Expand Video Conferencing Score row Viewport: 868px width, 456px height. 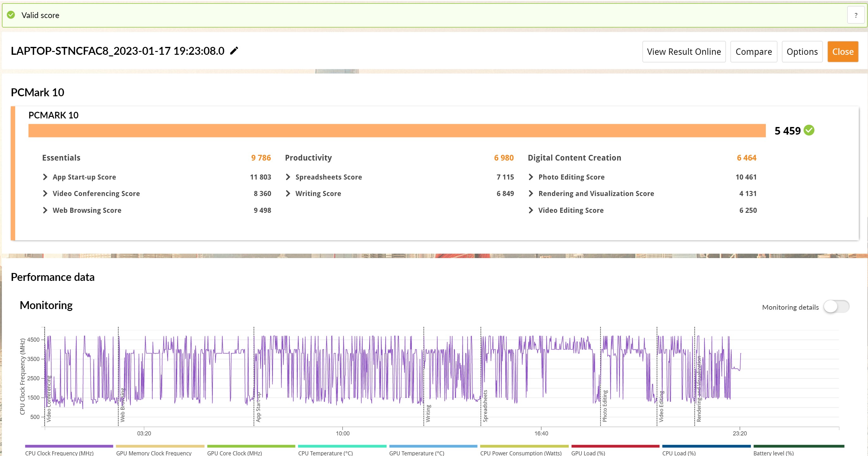45,193
